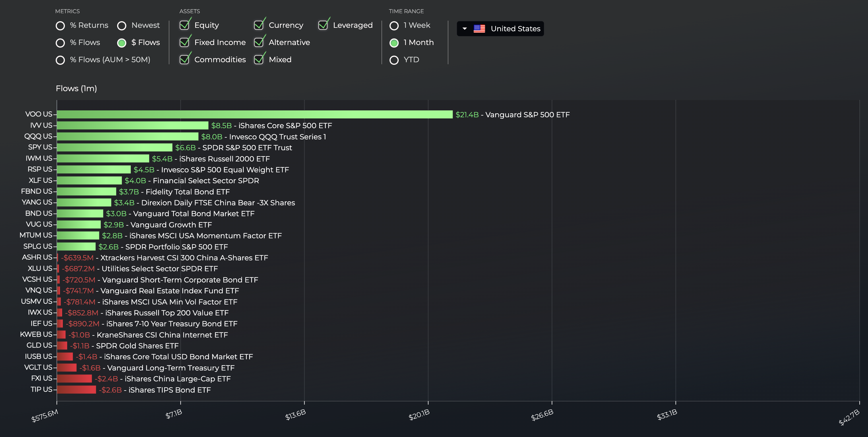
Task: Select the $ Flows radio button
Action: pos(122,43)
